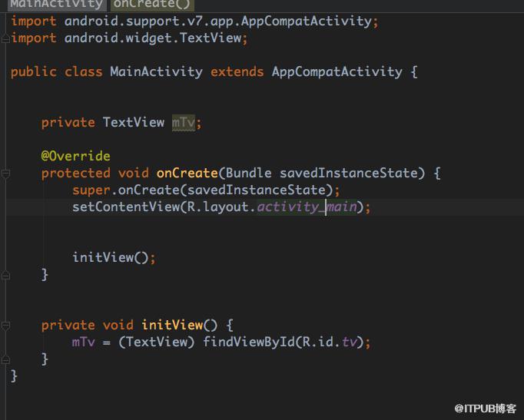524x420 pixels.
Task: Click savedInstanceState in the super.onCreate call
Action: 257,190
